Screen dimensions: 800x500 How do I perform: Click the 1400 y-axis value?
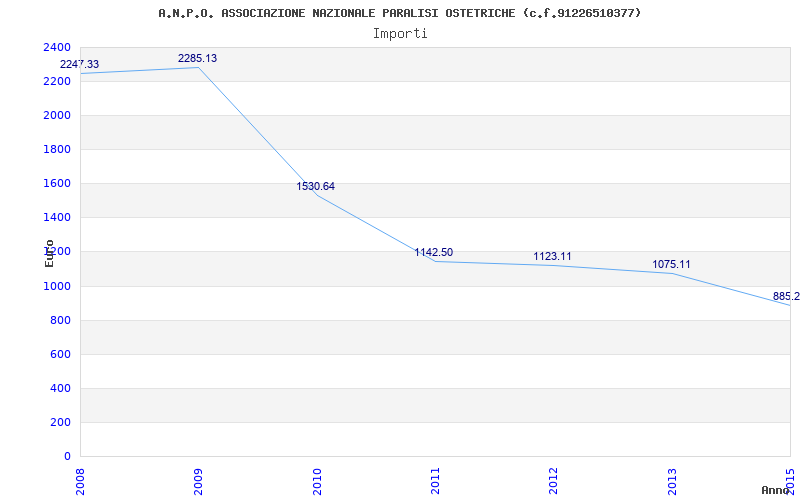pyautogui.click(x=57, y=217)
